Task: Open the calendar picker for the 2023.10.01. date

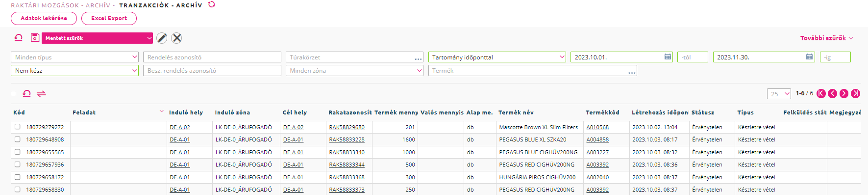Action: 668,57
